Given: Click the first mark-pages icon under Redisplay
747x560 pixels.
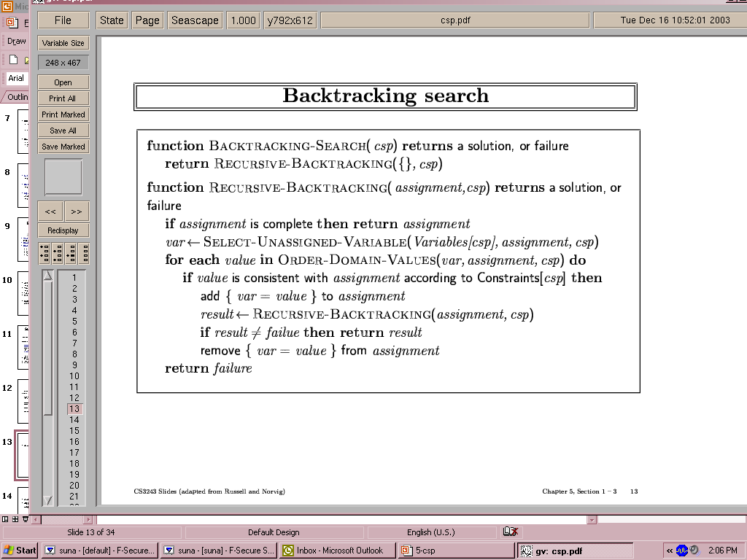Looking at the screenshot, I should 44,253.
